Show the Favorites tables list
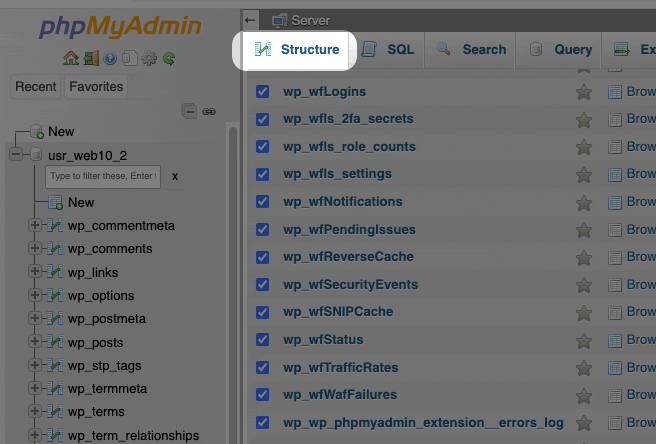The width and height of the screenshot is (656, 444). tap(96, 87)
